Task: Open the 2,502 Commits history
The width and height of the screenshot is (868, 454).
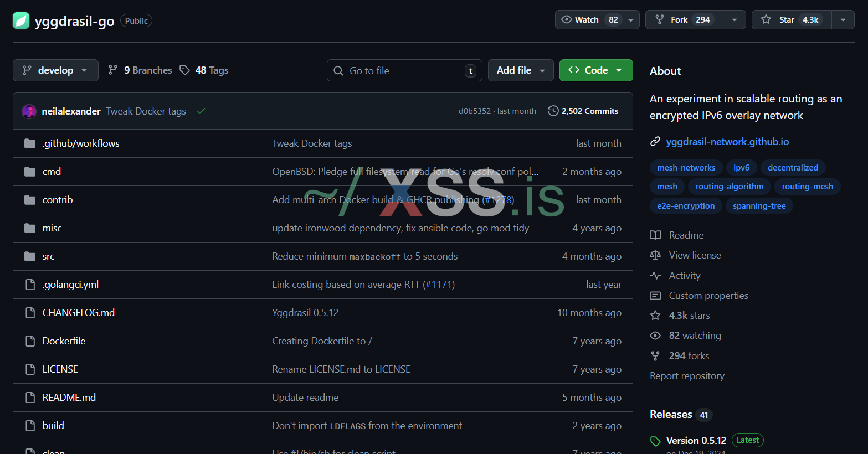Action: 583,111
